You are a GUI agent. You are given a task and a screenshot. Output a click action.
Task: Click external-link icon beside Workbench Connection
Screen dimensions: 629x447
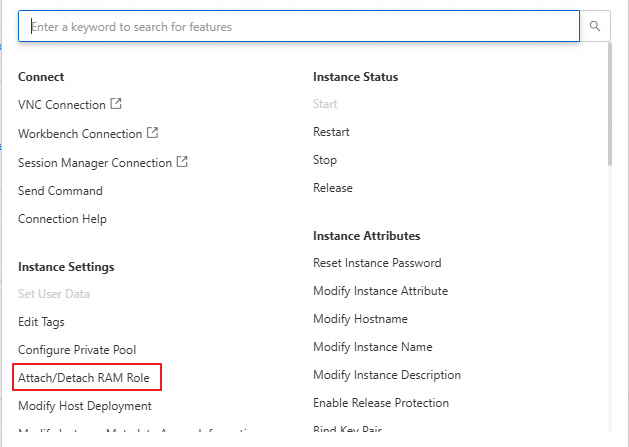[152, 132]
